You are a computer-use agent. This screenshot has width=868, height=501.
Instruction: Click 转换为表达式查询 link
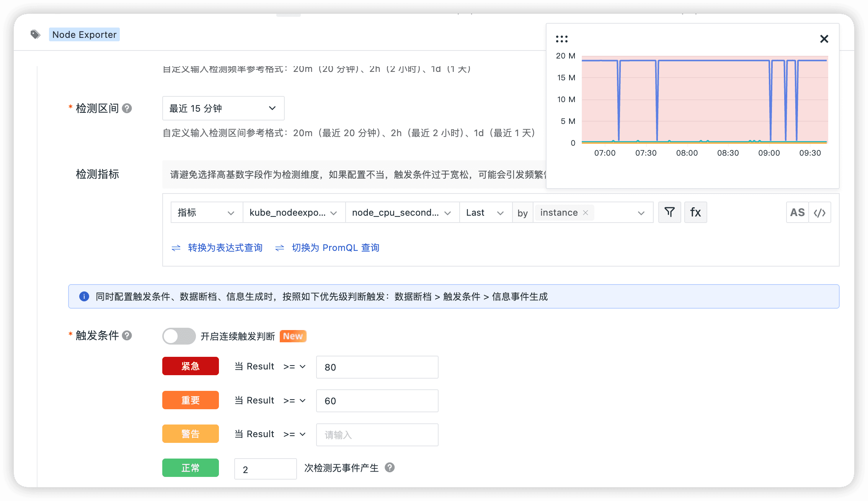click(x=225, y=248)
